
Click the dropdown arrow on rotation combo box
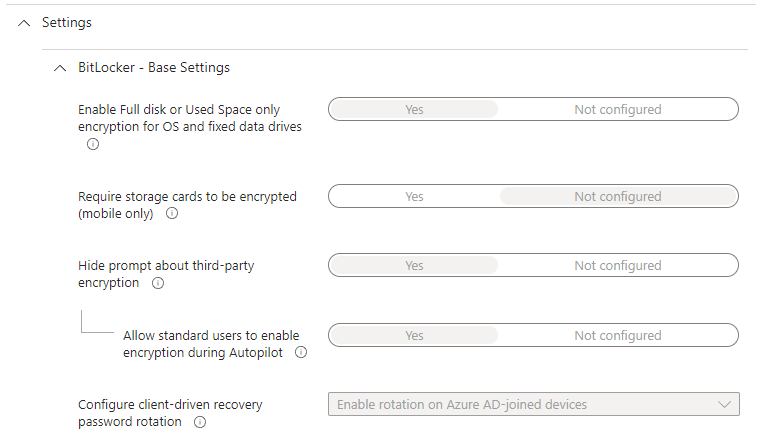725,404
